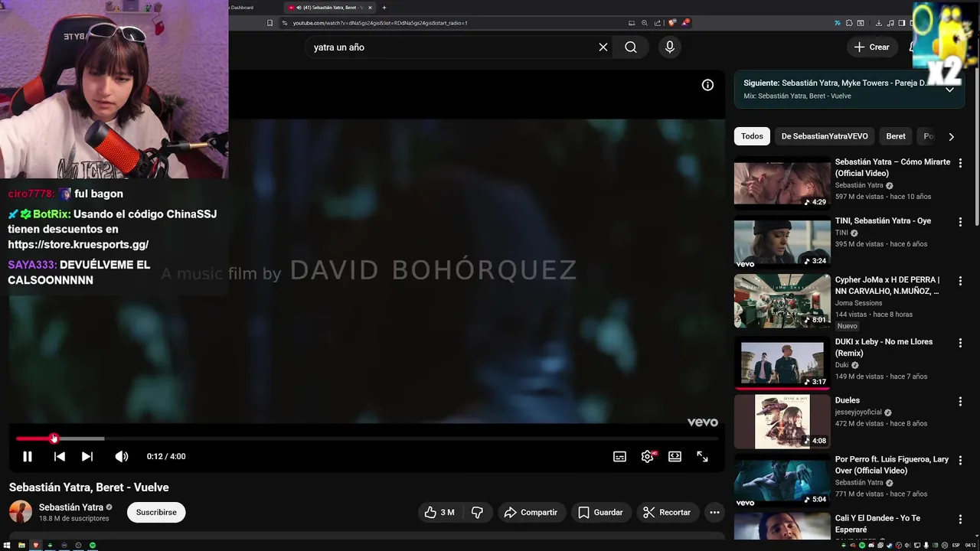The image size is (980, 551).
Task: Open File Explorer in the taskbar
Action: [21, 545]
